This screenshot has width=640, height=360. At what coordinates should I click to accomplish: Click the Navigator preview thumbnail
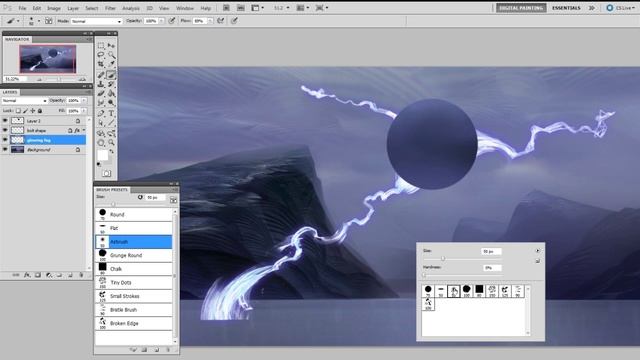pyautogui.click(x=47, y=59)
